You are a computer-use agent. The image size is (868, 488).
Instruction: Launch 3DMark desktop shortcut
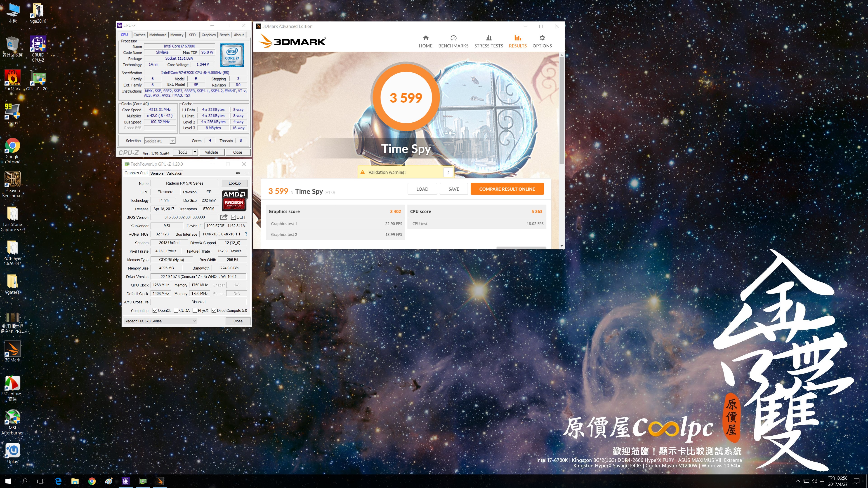[12, 351]
